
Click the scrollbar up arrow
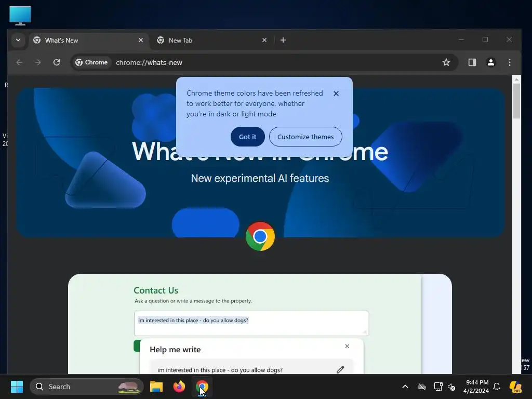point(516,79)
